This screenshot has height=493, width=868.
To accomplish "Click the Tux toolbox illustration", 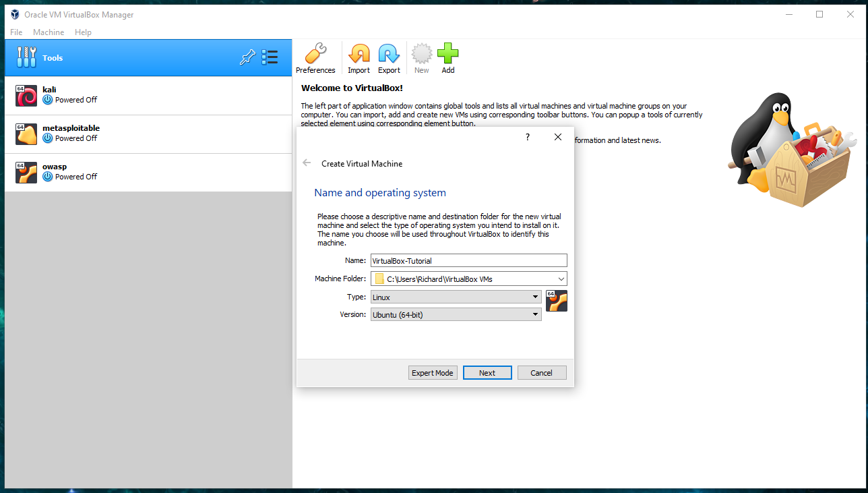I will pos(793,149).
